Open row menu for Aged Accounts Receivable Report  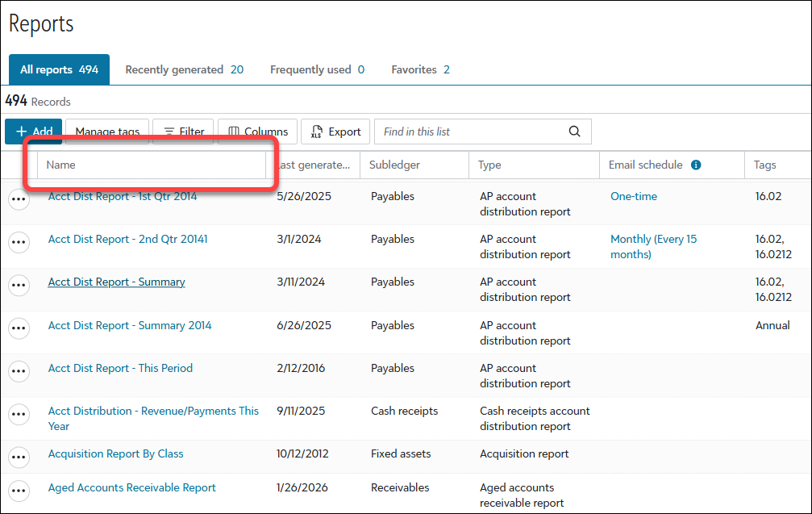pos(19,490)
